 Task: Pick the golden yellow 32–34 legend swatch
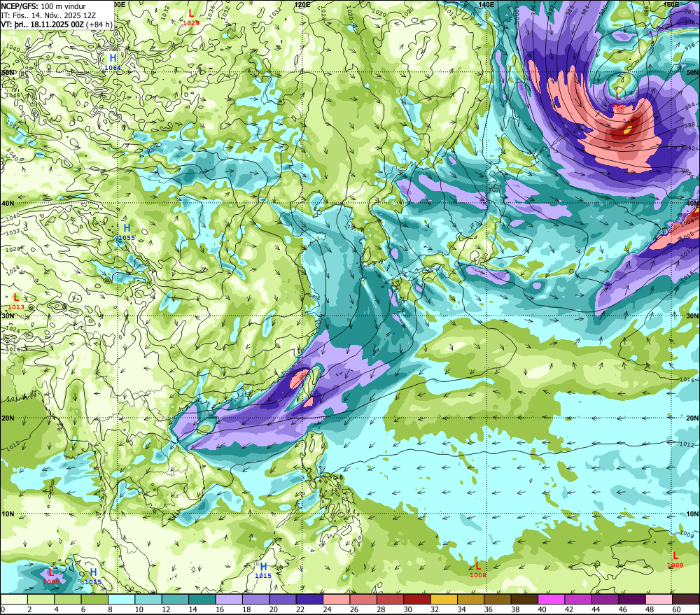pyautogui.click(x=444, y=599)
